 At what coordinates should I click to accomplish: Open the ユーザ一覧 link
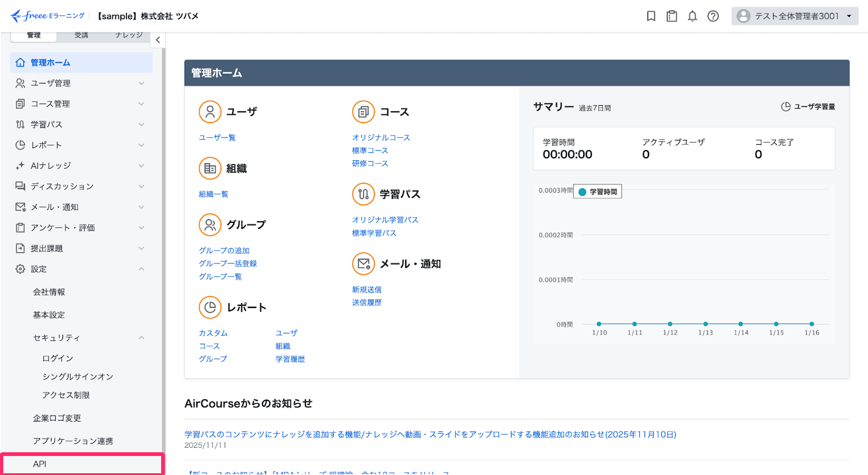217,138
